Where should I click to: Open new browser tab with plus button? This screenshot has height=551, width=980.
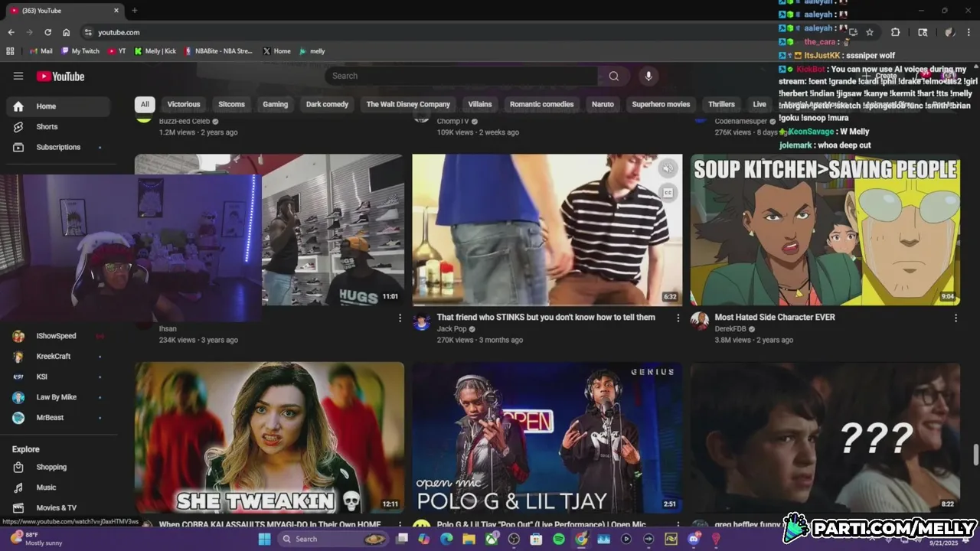[x=135, y=11]
